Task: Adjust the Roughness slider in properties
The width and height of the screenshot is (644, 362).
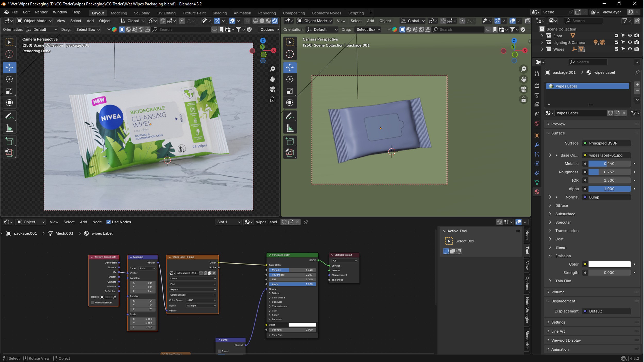Action: point(609,172)
